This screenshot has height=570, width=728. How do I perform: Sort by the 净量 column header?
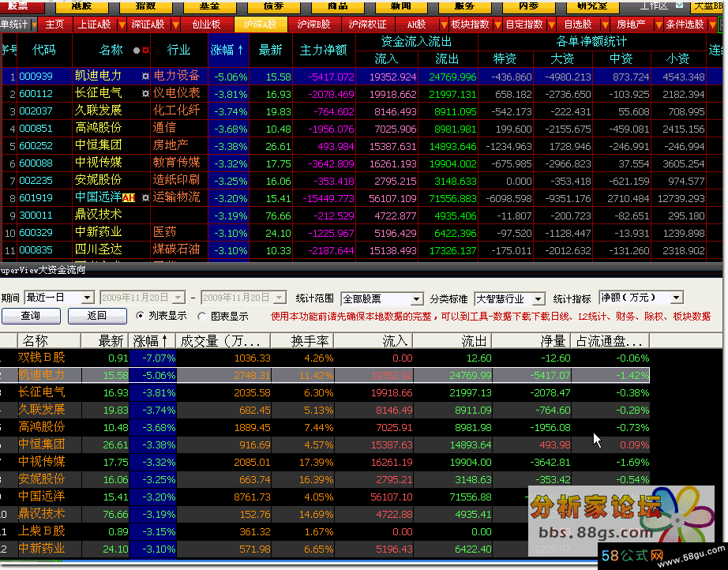[x=531, y=341]
